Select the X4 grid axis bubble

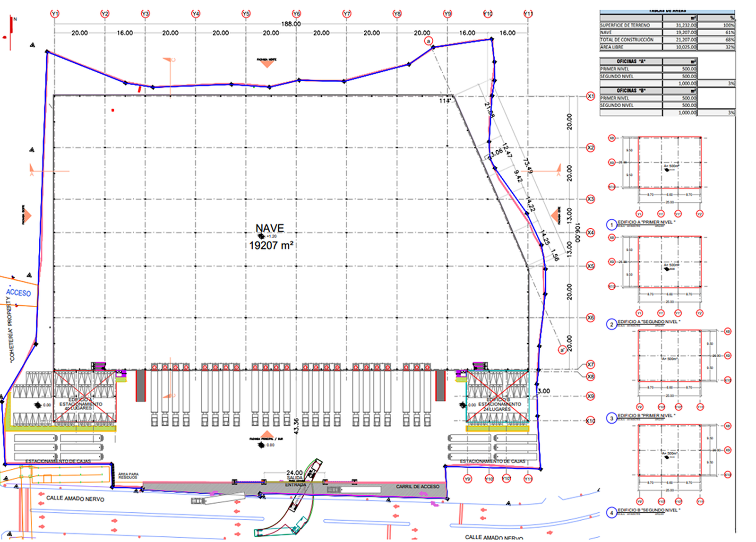tap(591, 232)
